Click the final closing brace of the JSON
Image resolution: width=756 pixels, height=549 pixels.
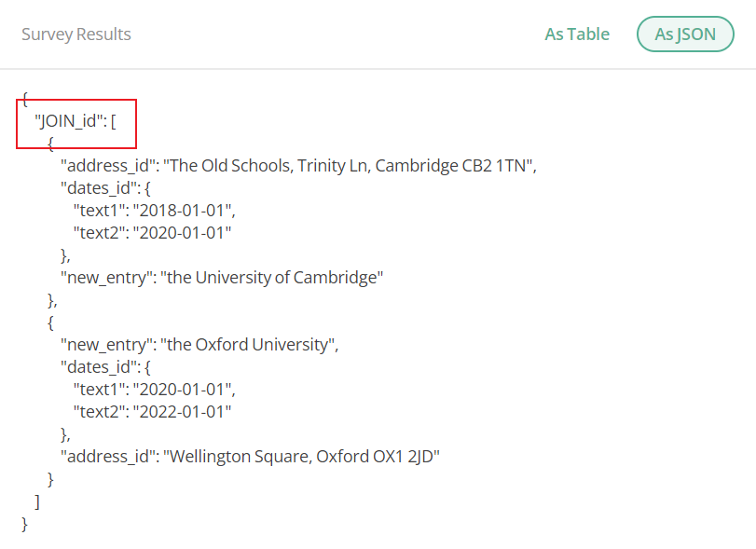(x=25, y=523)
